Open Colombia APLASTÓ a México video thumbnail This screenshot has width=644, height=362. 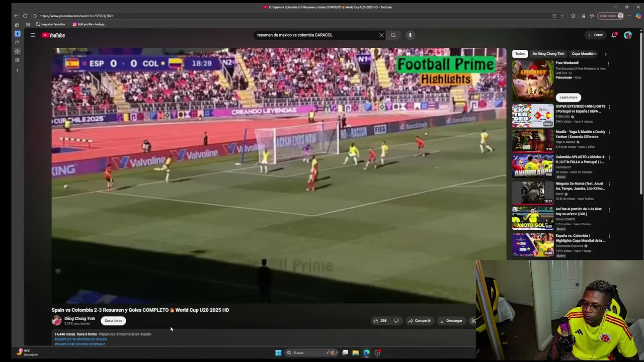pyautogui.click(x=533, y=166)
